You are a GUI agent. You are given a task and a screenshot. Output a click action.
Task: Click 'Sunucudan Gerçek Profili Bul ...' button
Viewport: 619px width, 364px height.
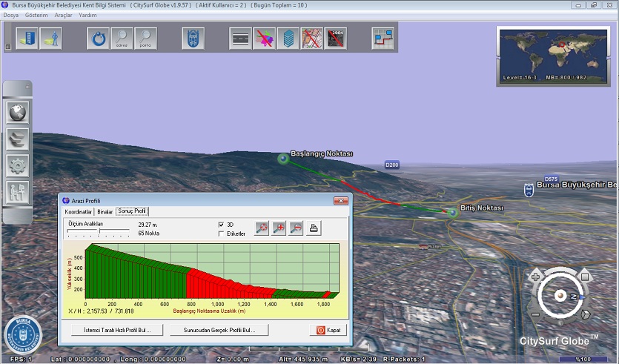219,330
